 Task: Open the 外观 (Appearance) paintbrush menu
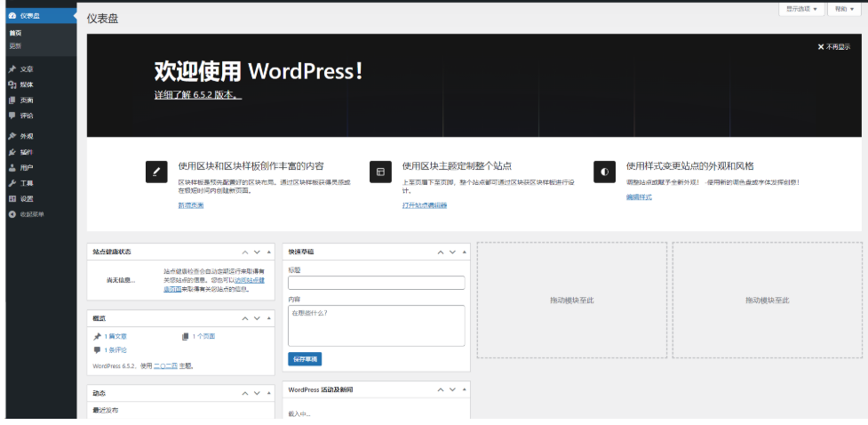[x=27, y=136]
